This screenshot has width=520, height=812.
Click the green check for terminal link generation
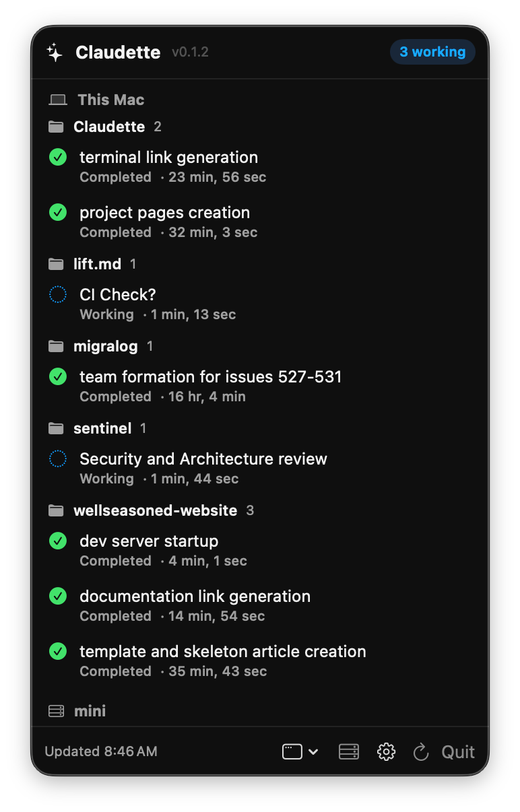(x=58, y=157)
